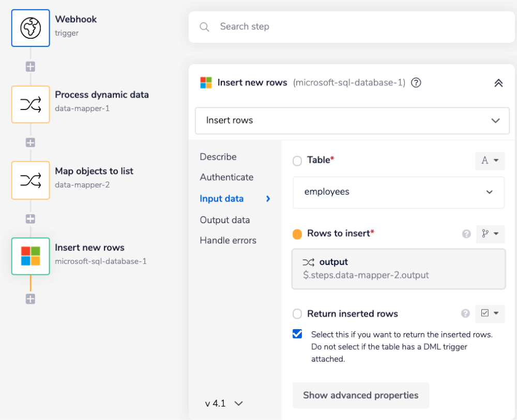Switch to the Output data tab
The image size is (517, 420).
224,220
